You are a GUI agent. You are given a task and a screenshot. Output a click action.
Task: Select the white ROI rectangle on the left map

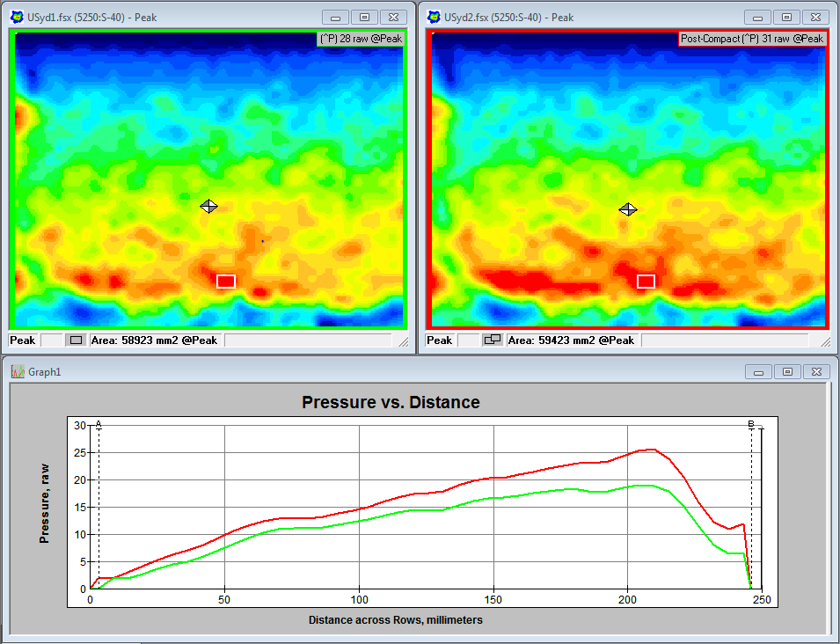(x=226, y=281)
